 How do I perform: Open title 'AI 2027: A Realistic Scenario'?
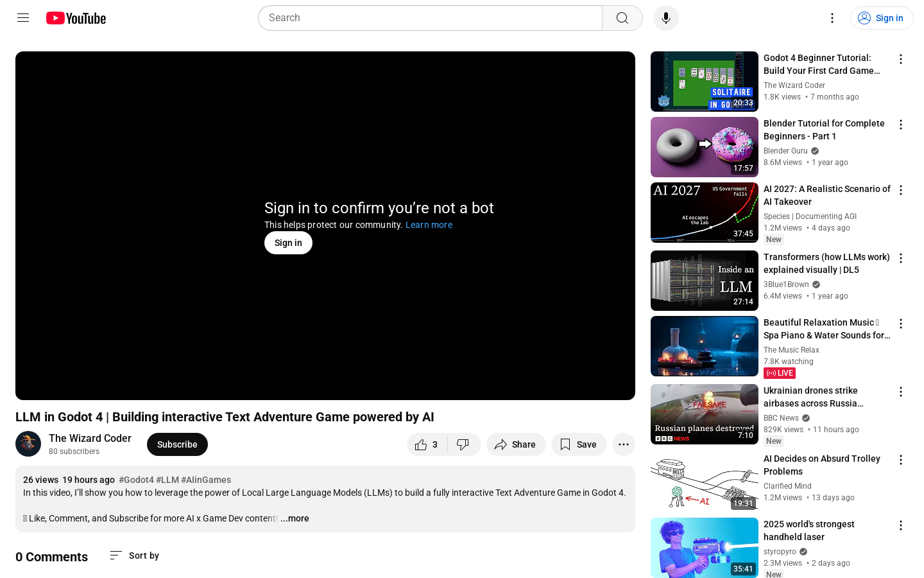tap(827, 195)
